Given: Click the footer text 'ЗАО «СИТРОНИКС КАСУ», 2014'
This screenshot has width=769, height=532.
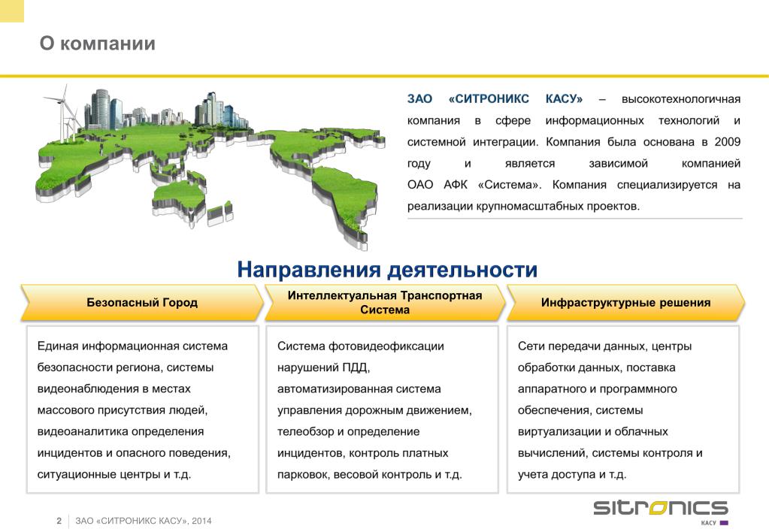Looking at the screenshot, I should click(x=144, y=521).
